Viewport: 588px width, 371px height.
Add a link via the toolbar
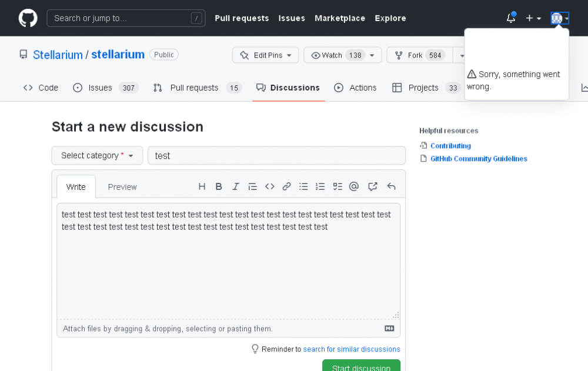(287, 186)
